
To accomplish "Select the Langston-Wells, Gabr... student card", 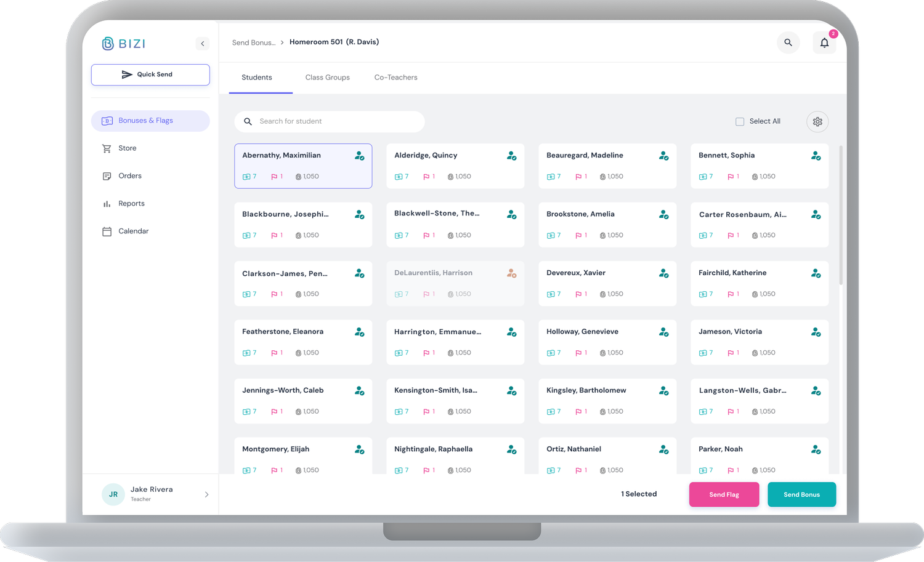I will coord(760,401).
